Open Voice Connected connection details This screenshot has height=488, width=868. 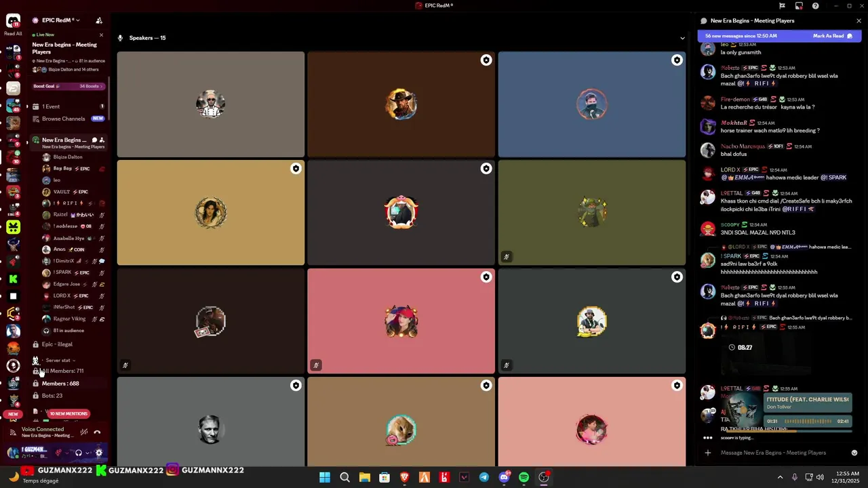[x=43, y=429]
